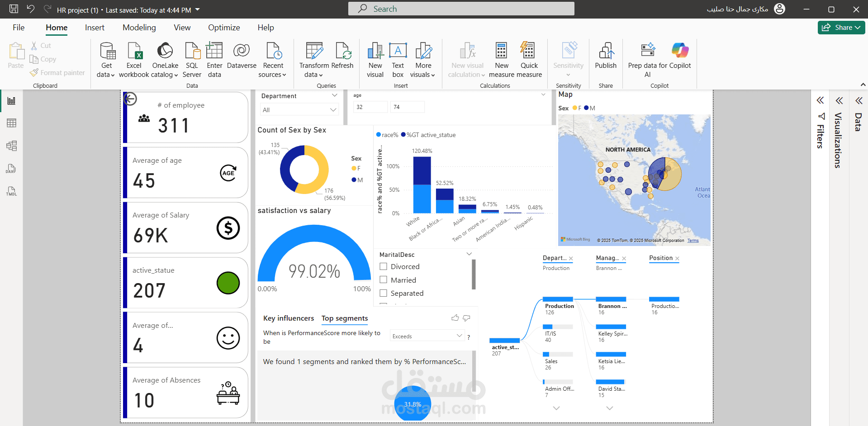868x426 pixels.
Task: Switch to the Modeling ribbon tab
Action: (x=139, y=28)
